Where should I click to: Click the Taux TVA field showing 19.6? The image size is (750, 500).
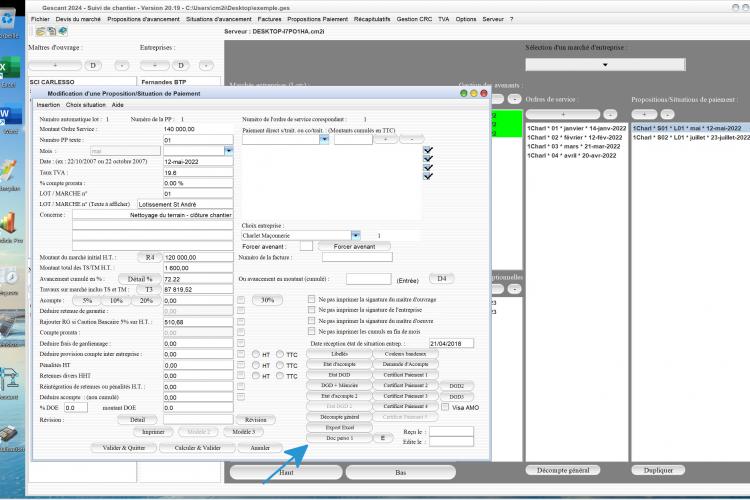(x=198, y=172)
